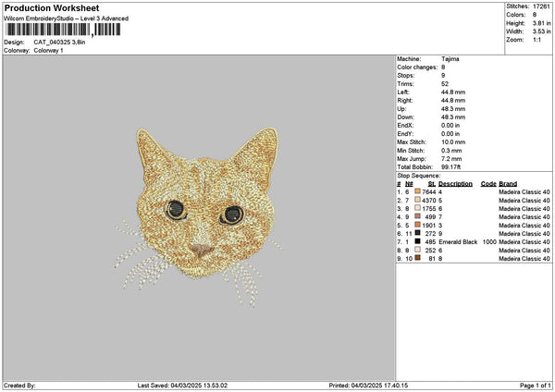
Task: Click the St. column header
Action: coord(432,183)
